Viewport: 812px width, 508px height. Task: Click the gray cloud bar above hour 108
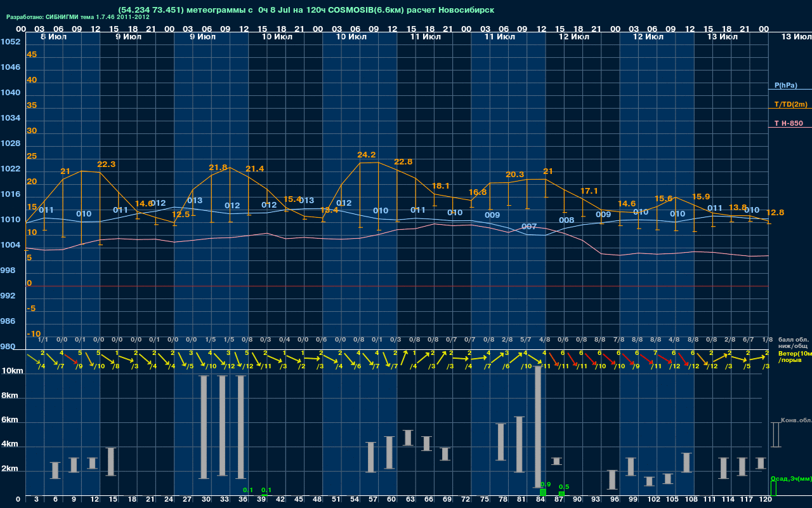point(686,462)
